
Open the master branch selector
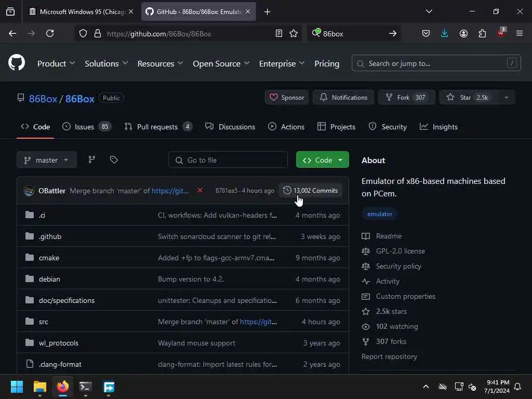coord(46,160)
